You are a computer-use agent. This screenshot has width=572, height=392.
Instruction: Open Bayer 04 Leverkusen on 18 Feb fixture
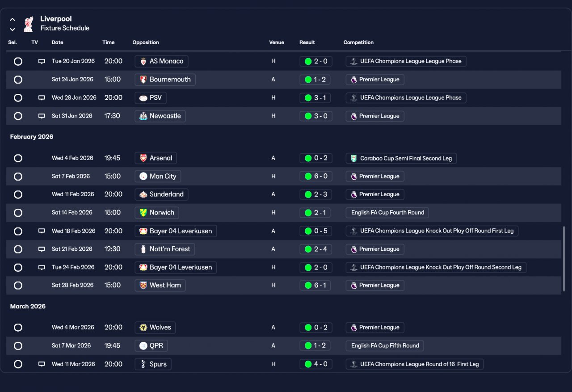(176, 231)
